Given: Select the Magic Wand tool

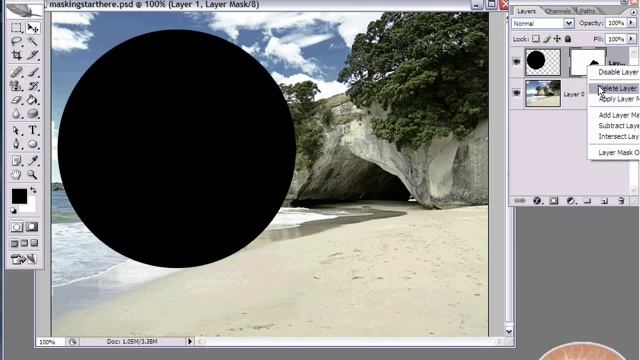Looking at the screenshot, I should pyautogui.click(x=32, y=41).
